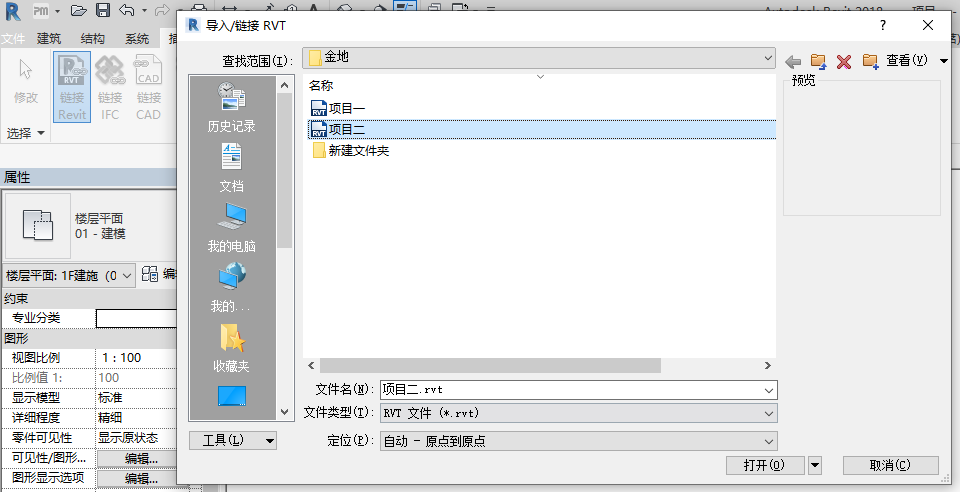Open the 楼层平面: 1F建施 view selector
This screenshot has height=492, width=960.
(69, 275)
